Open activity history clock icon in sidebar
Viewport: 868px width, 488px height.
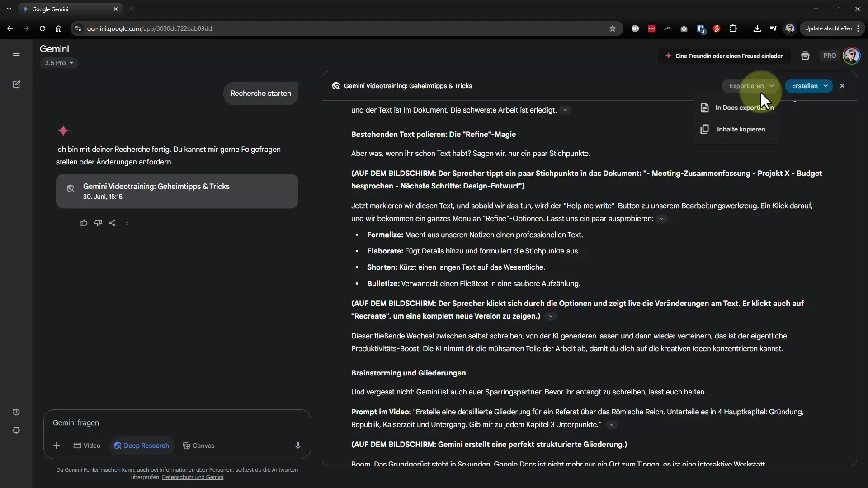16,412
